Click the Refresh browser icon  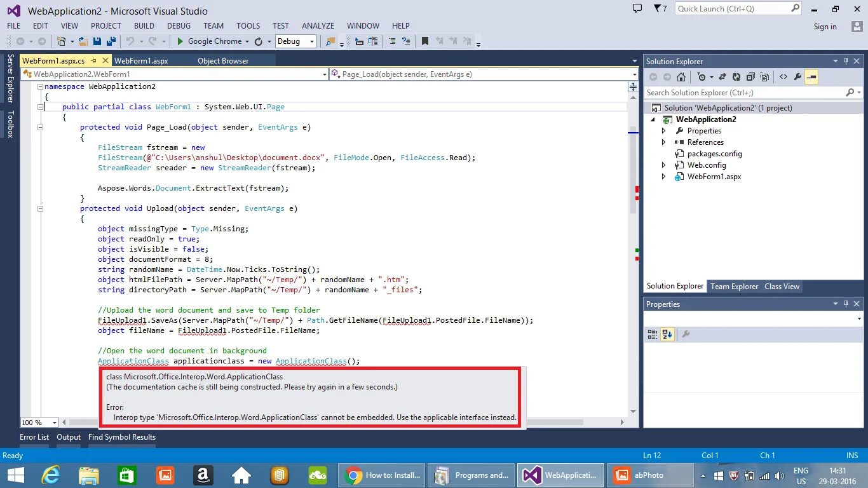pyautogui.click(x=259, y=41)
